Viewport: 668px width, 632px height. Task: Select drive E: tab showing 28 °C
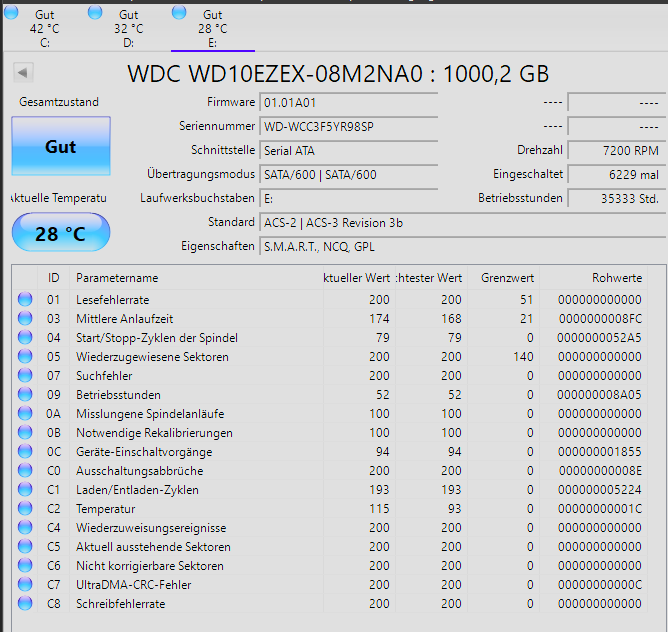pos(213,28)
